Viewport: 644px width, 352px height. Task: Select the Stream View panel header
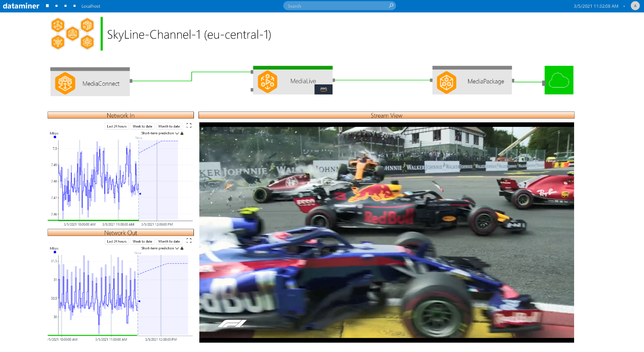pos(386,115)
